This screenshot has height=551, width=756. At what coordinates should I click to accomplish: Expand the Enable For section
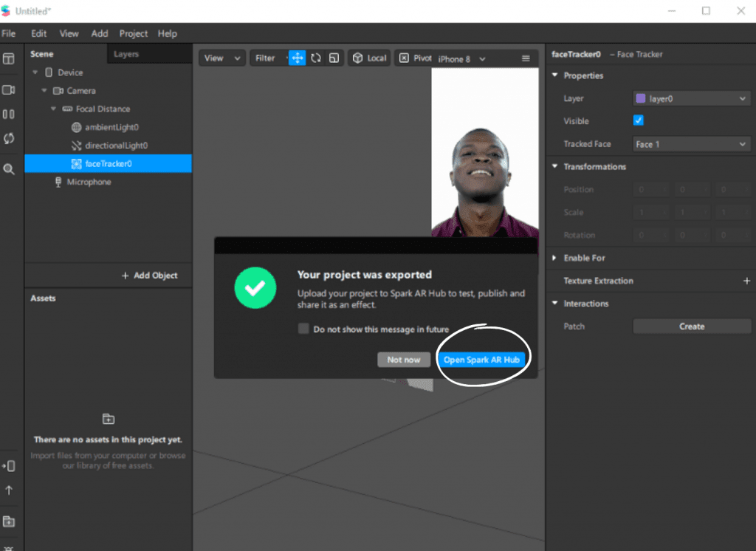pos(554,258)
